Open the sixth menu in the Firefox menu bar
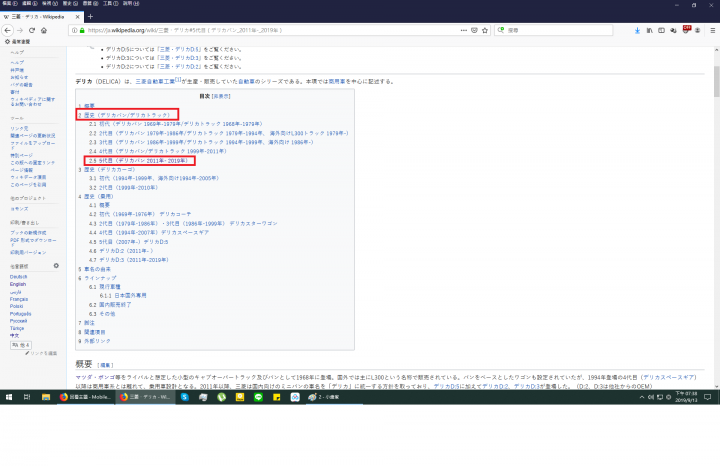The width and height of the screenshot is (720, 466). [110, 3]
